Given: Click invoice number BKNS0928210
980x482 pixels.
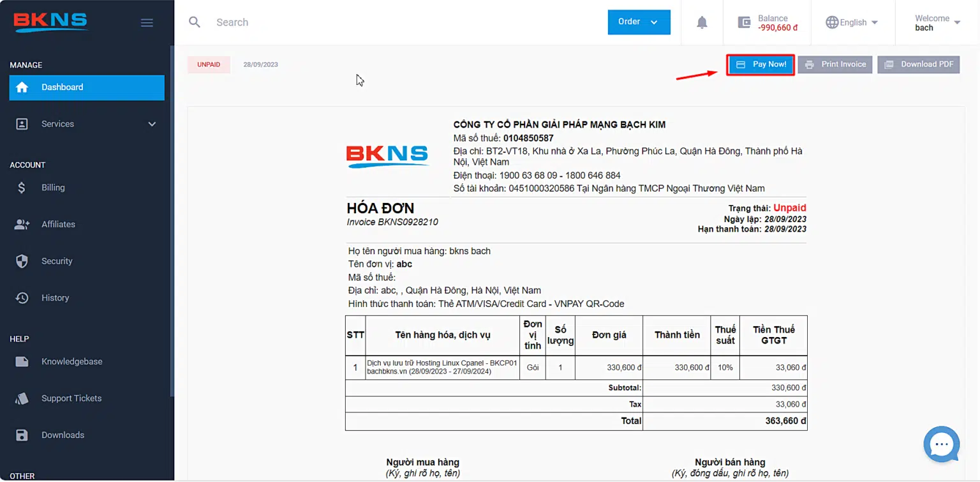Looking at the screenshot, I should 408,222.
